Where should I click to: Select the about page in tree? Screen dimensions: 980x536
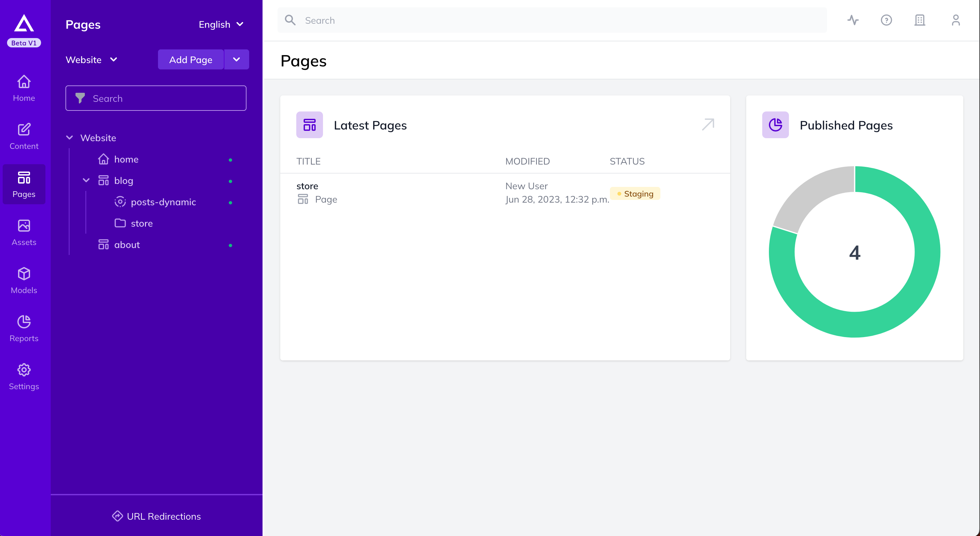coord(127,244)
